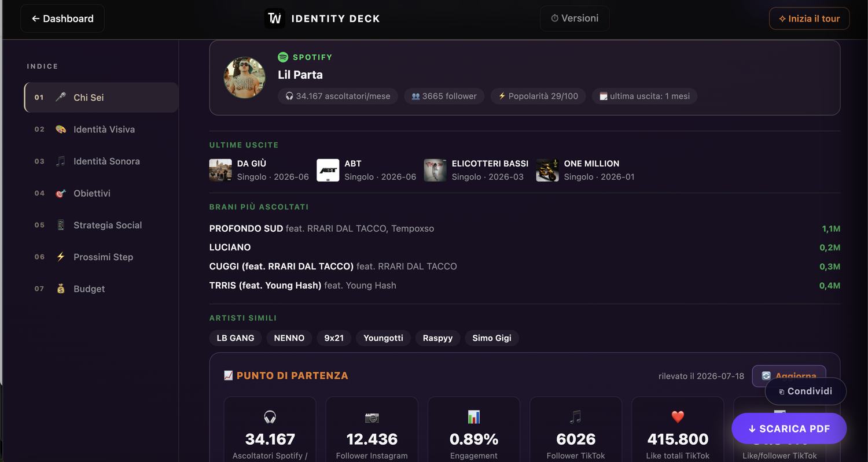Screen dimensions: 868x462
Task: Go to the Chi Sei section
Action: click(101, 97)
